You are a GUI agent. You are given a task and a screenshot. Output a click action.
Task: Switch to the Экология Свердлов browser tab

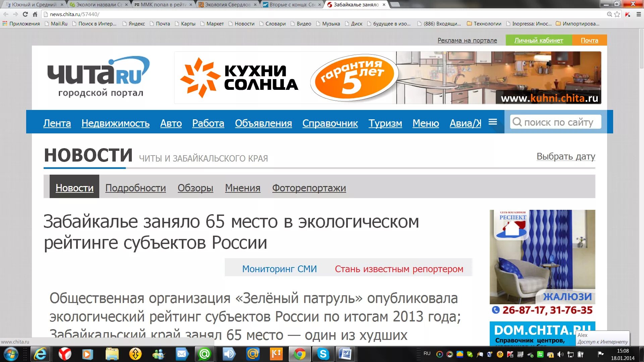point(227,4)
